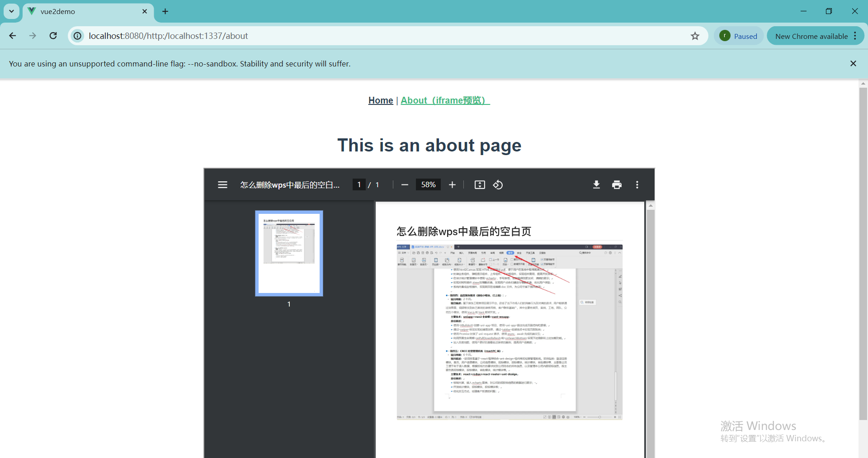
Task: Download the PDF file
Action: click(596, 184)
